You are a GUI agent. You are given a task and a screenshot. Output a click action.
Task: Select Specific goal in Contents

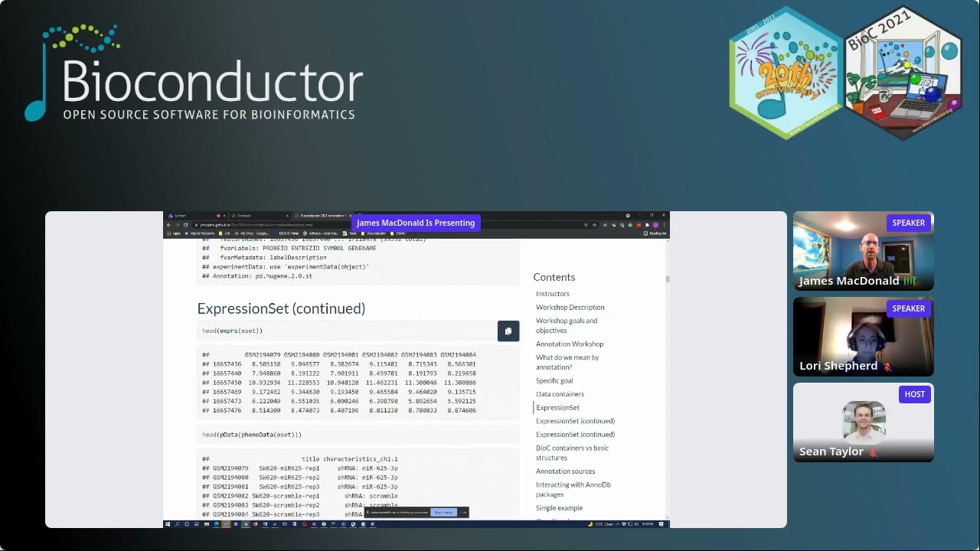[554, 381]
